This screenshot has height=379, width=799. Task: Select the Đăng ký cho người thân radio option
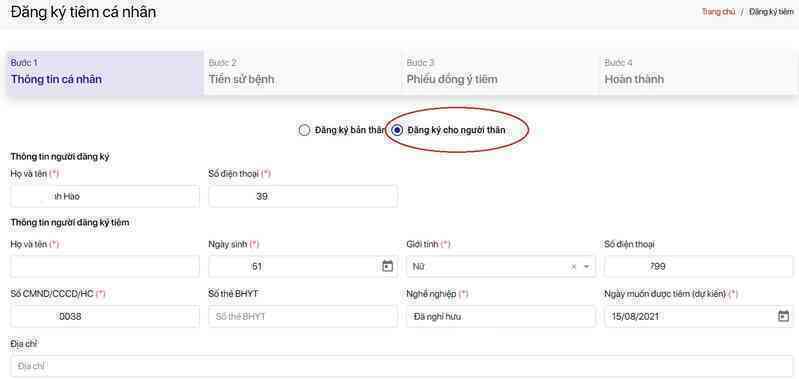tap(397, 130)
